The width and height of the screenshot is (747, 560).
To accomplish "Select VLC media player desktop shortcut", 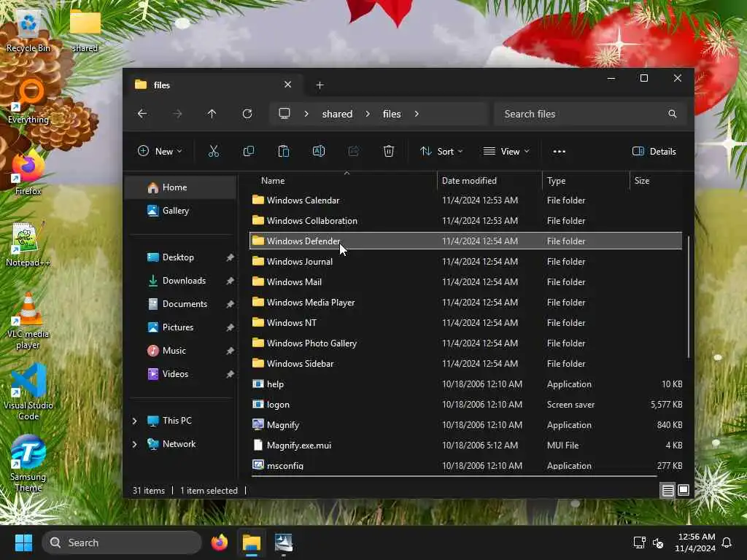I will 28,322.
